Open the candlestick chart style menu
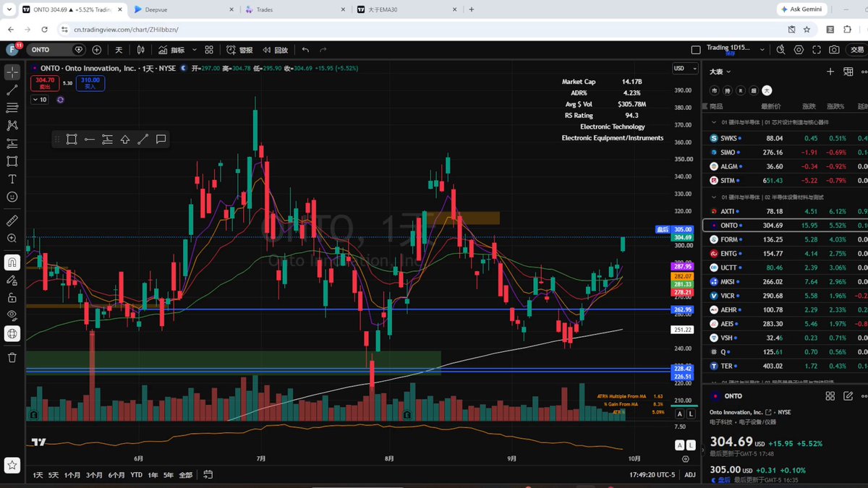Image resolution: width=868 pixels, height=488 pixels. coord(141,50)
